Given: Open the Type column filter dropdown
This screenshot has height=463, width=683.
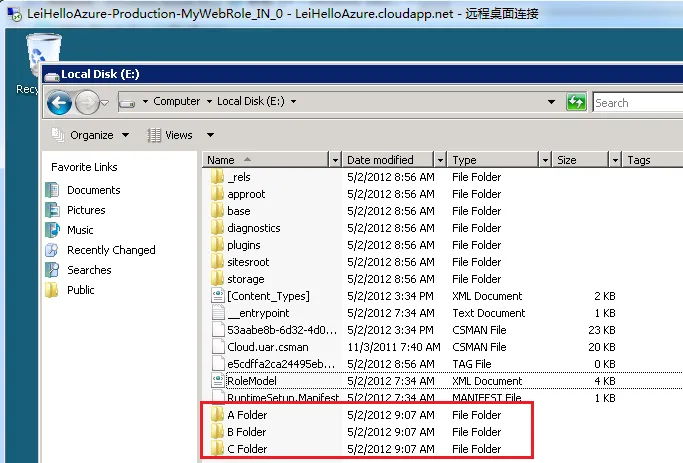Looking at the screenshot, I should (545, 160).
